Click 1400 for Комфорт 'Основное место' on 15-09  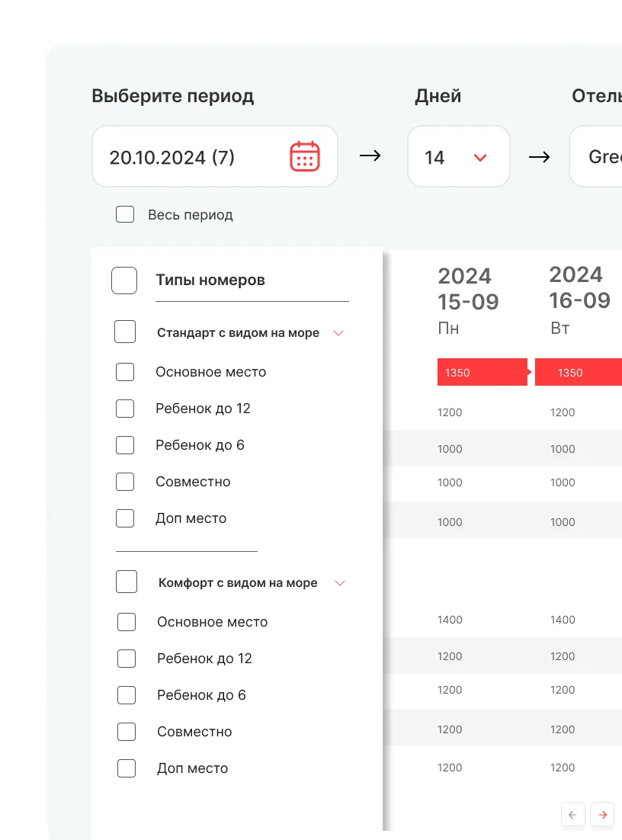pos(450,620)
